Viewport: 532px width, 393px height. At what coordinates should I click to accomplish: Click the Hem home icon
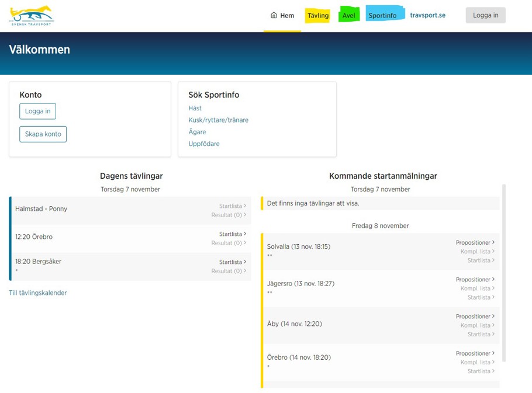[274, 15]
